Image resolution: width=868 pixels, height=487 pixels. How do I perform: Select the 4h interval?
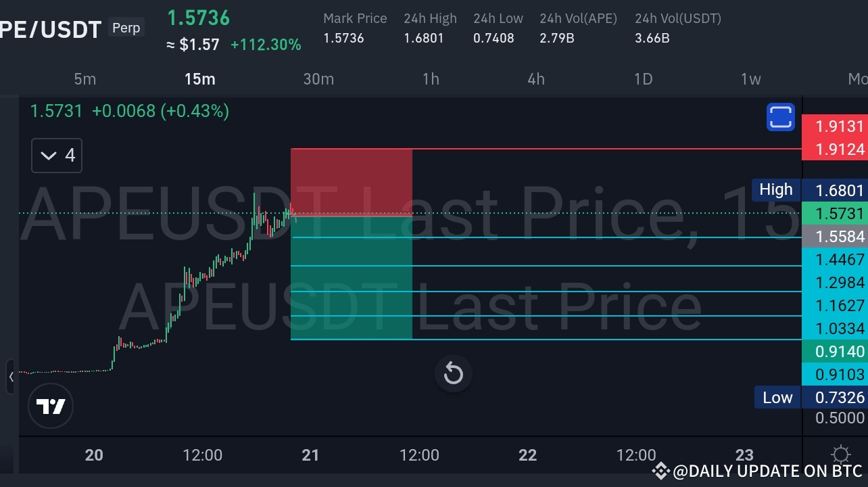click(x=536, y=79)
